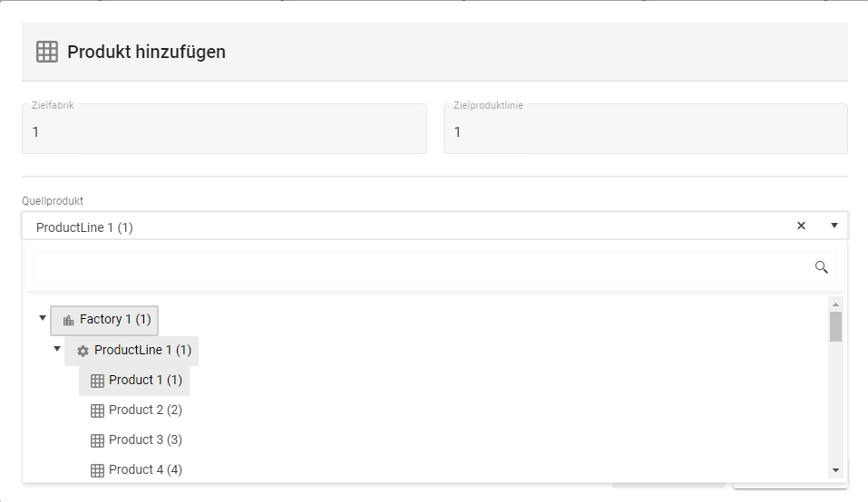The image size is (868, 502).
Task: Click the table icon beside Product 3
Action: (98, 440)
